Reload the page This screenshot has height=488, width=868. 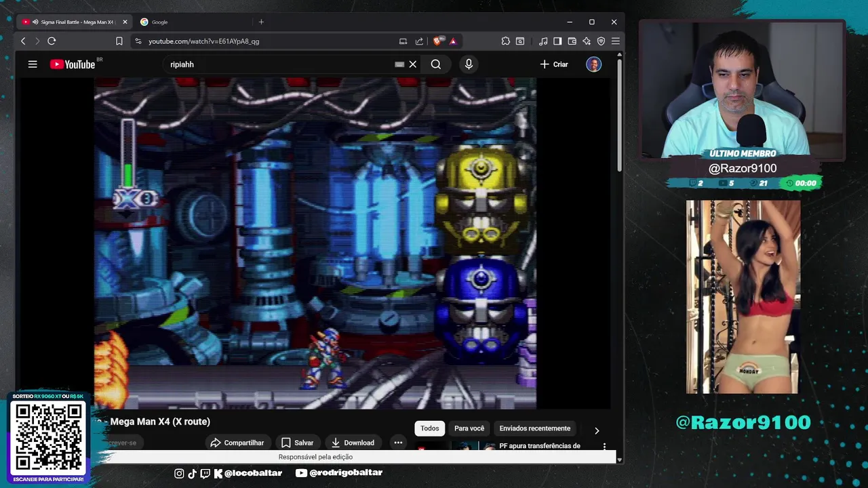[52, 41]
